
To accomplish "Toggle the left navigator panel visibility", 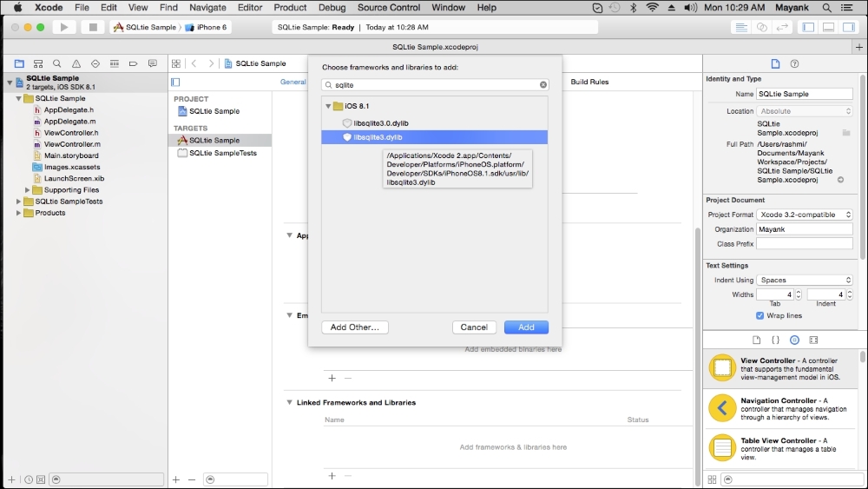I will pos(808,27).
